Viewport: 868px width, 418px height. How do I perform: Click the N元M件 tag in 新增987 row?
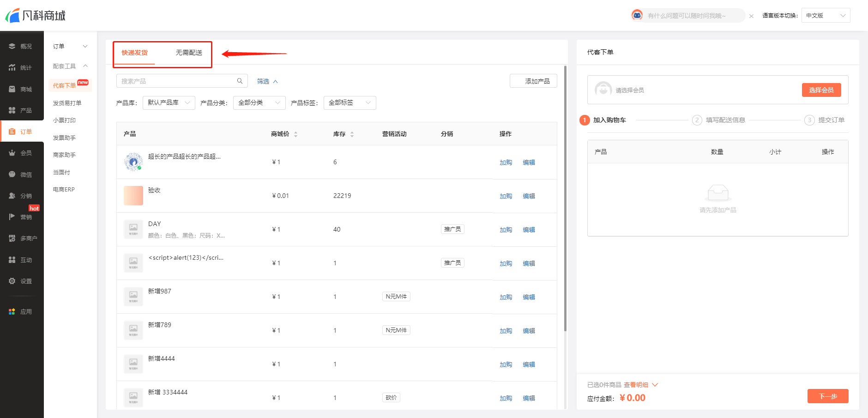point(396,297)
